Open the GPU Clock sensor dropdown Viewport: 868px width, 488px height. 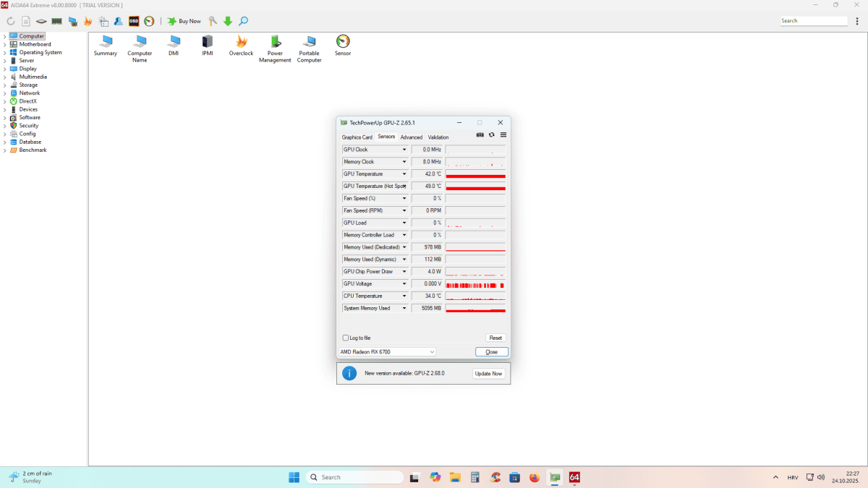click(404, 150)
